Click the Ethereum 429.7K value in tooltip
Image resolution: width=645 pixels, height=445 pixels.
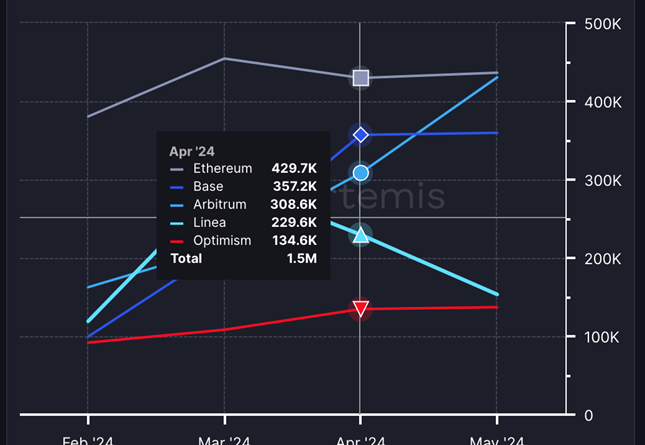(294, 169)
